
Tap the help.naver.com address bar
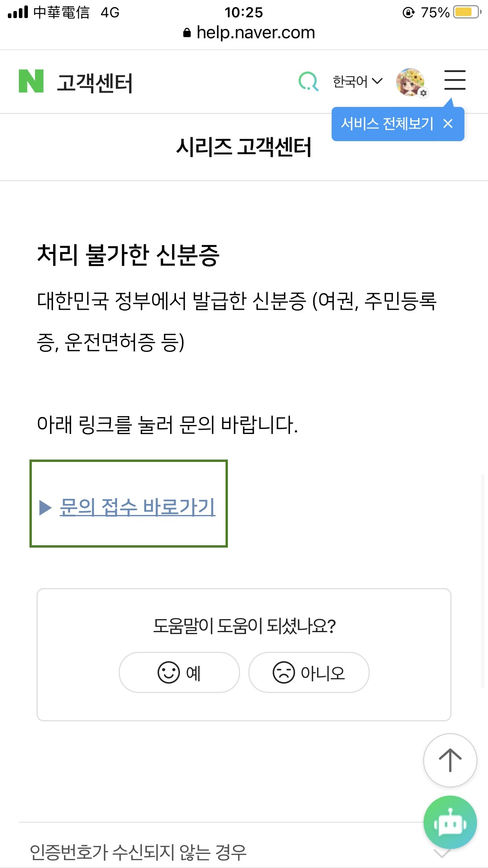point(249,33)
